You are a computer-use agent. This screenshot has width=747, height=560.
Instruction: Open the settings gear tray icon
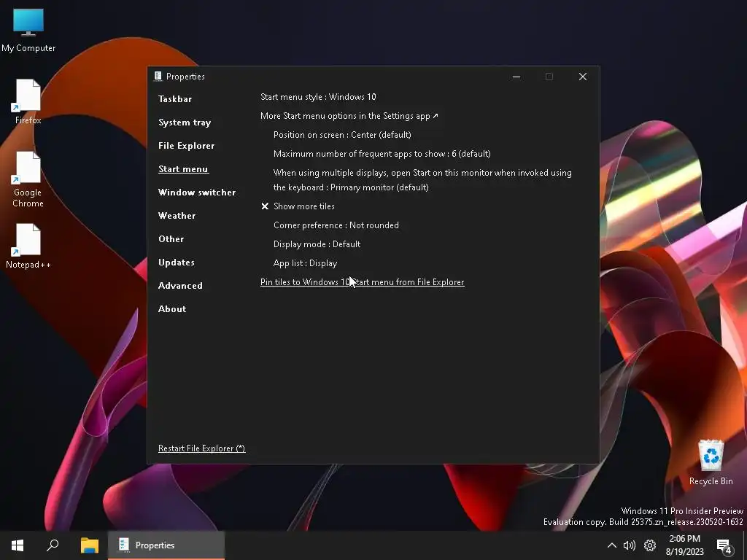click(650, 545)
